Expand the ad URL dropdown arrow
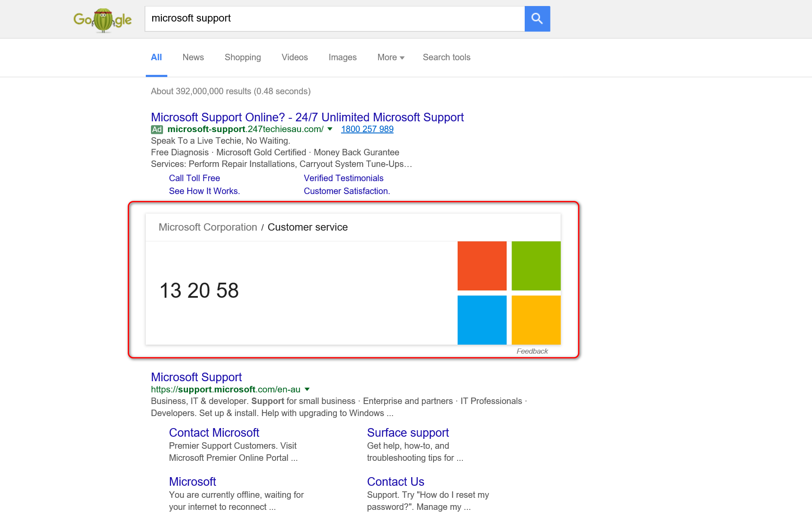Viewport: 812px width, 512px height. click(330, 129)
